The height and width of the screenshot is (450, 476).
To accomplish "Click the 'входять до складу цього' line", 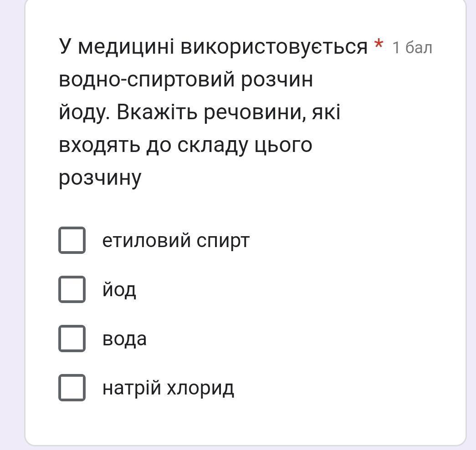I will 185,145.
